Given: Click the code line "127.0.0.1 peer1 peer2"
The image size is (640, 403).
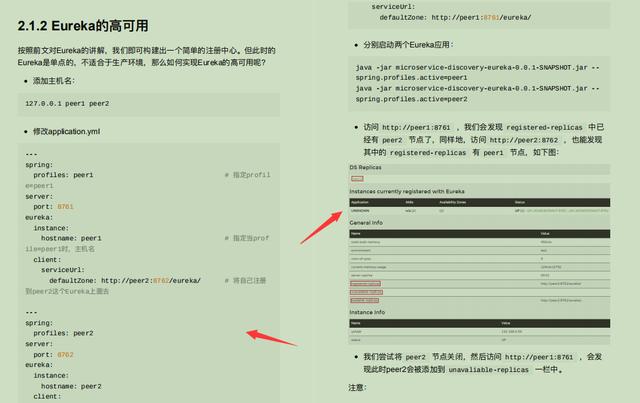Looking at the screenshot, I should tap(67, 104).
